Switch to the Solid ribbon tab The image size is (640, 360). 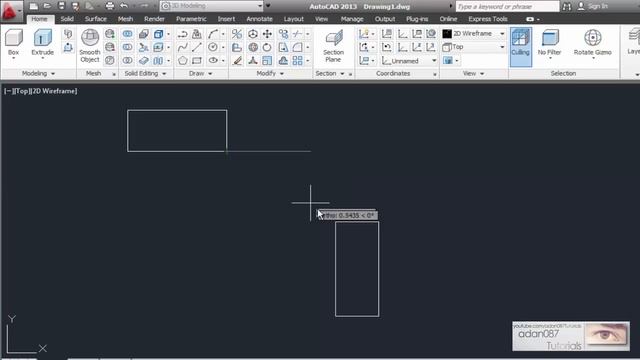coord(67,19)
